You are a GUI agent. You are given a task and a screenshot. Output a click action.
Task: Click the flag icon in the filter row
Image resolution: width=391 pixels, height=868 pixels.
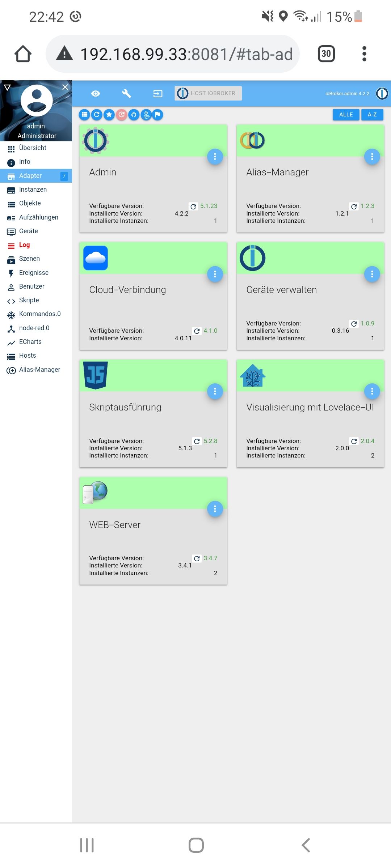tap(158, 115)
